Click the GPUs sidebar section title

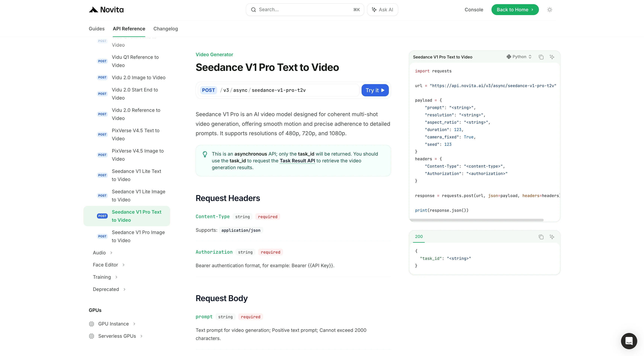[95, 310]
